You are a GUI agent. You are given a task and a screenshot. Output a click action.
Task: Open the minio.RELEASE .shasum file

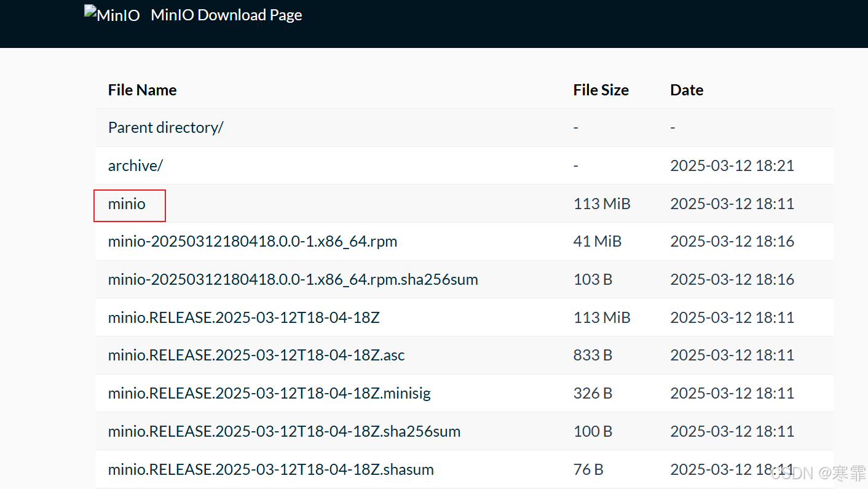click(270, 469)
